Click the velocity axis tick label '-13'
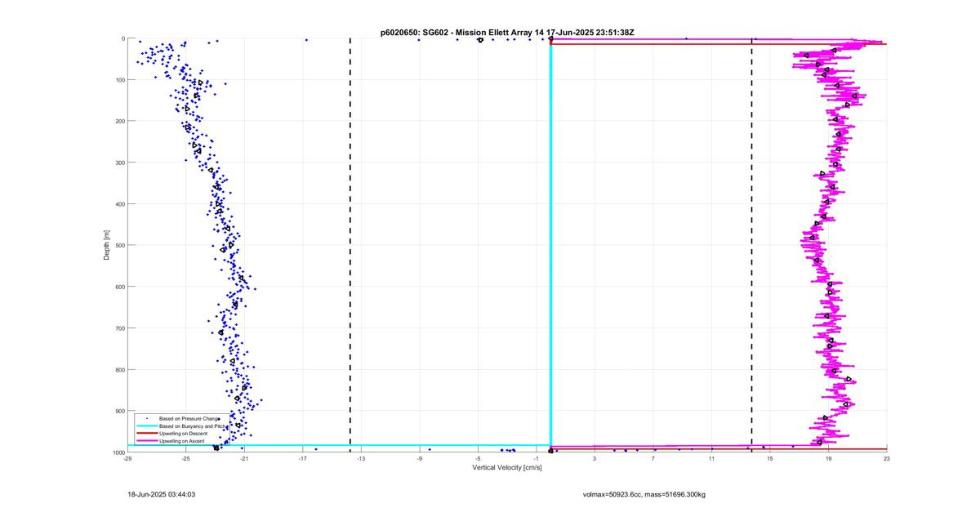The image size is (980, 508). (x=361, y=460)
